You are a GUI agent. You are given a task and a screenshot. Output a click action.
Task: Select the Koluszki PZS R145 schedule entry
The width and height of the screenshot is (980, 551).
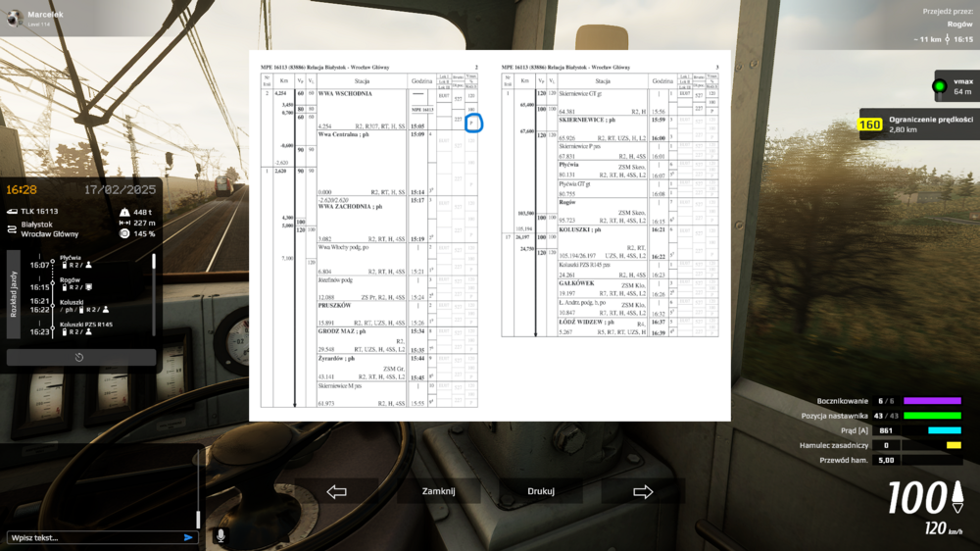[86, 325]
